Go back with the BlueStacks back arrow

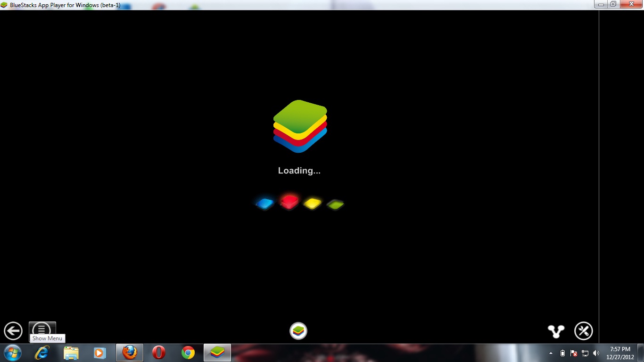(13, 331)
